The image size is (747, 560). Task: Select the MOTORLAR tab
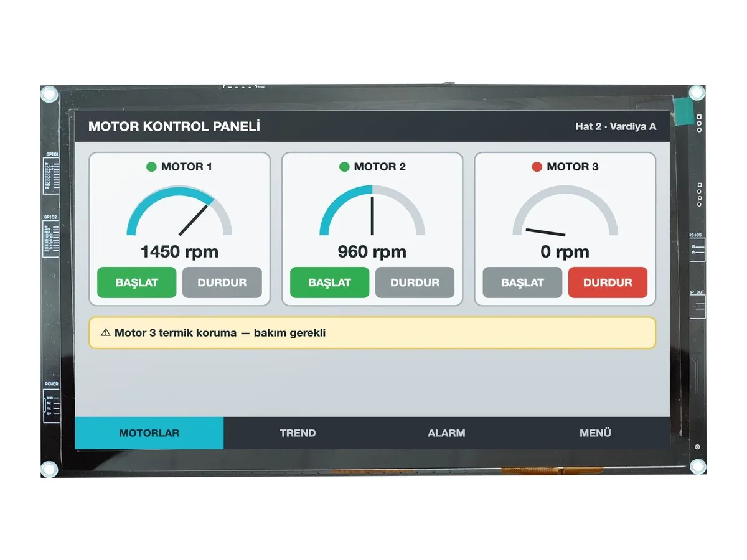pos(149,433)
